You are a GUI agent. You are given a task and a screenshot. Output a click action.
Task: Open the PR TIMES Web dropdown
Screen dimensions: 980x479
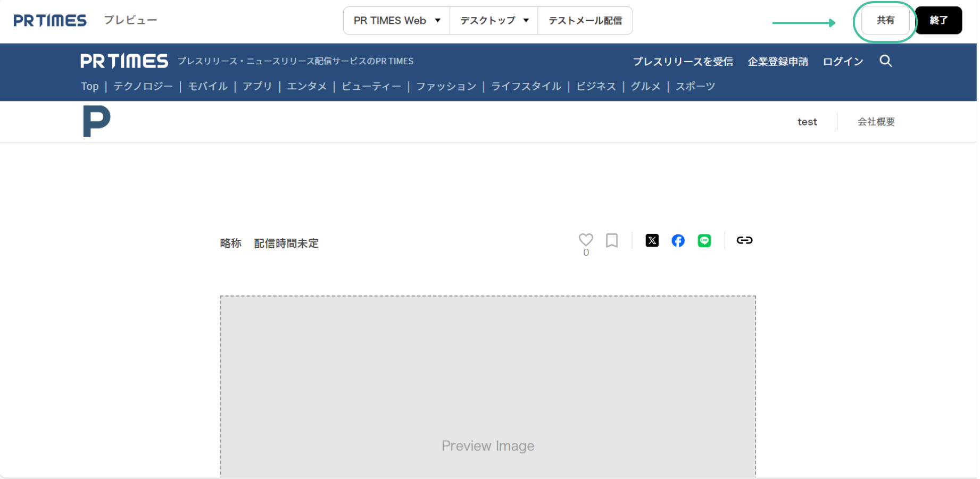pyautogui.click(x=397, y=21)
